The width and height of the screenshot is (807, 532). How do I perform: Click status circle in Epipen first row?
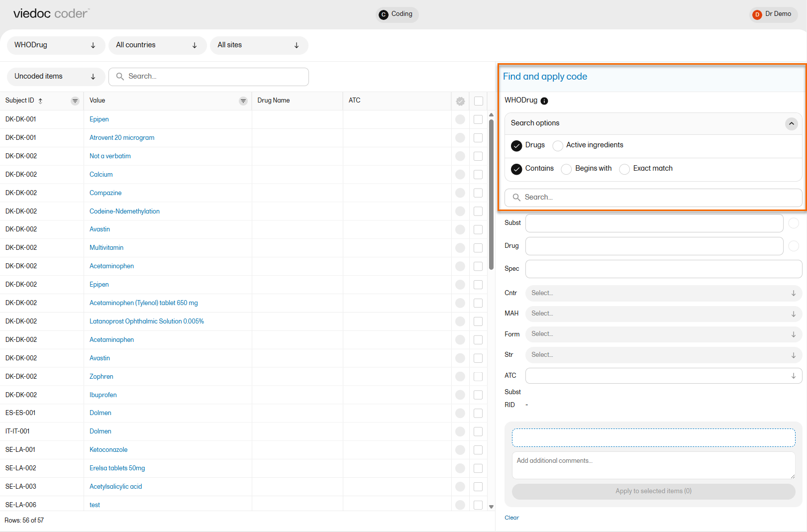(460, 119)
